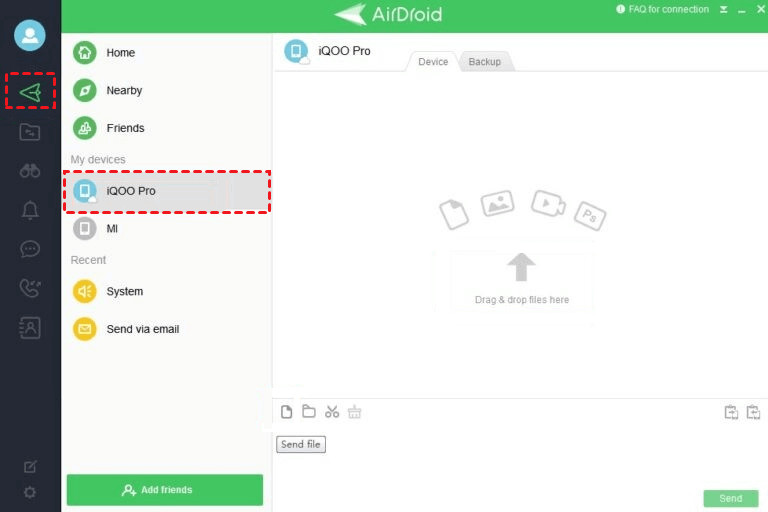768x512 pixels.
Task: Open the Notifications bell icon
Action: (x=30, y=210)
